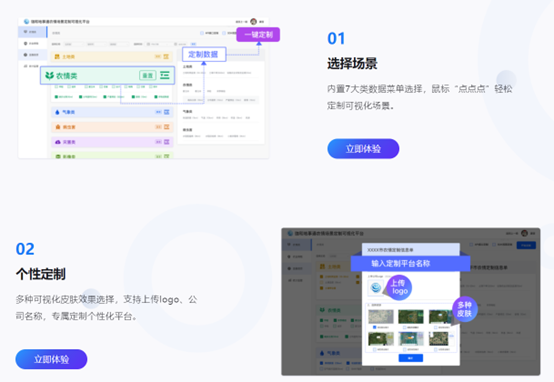Click the list icon in 农情类 row

[165, 75]
